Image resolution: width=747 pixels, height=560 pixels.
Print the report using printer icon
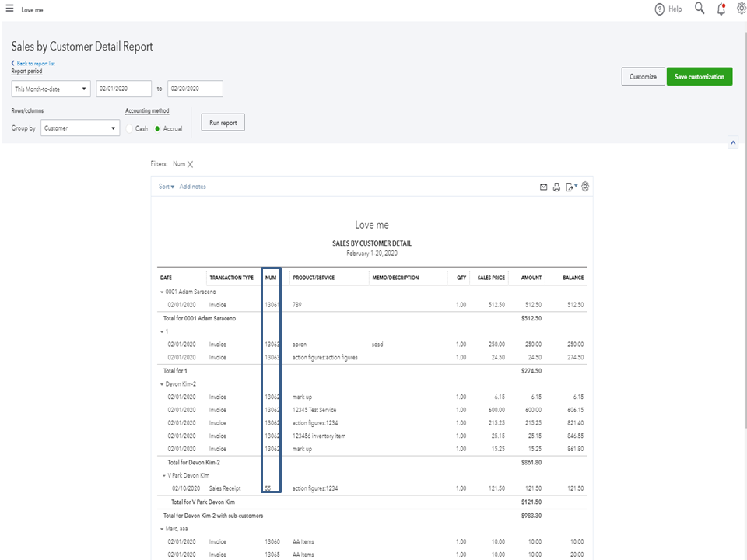[x=556, y=187]
